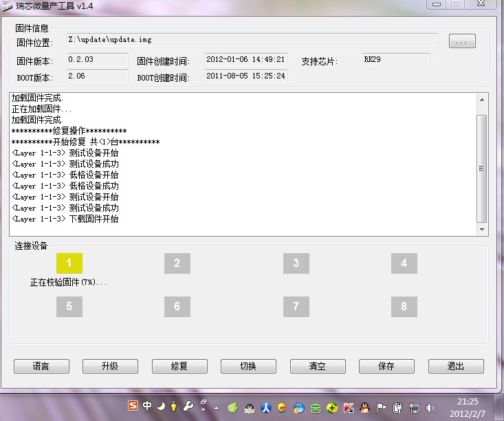Click the app icon in the title bar

(x=7, y=6)
